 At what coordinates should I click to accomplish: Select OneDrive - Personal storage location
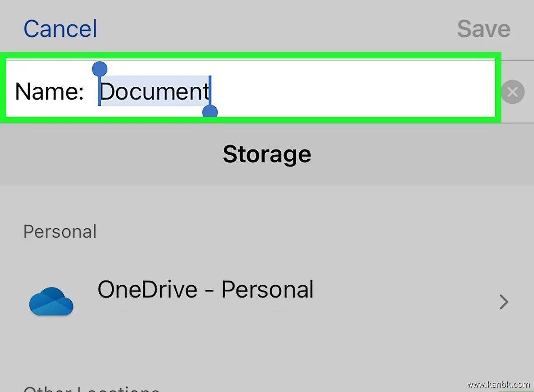pyautogui.click(x=205, y=290)
